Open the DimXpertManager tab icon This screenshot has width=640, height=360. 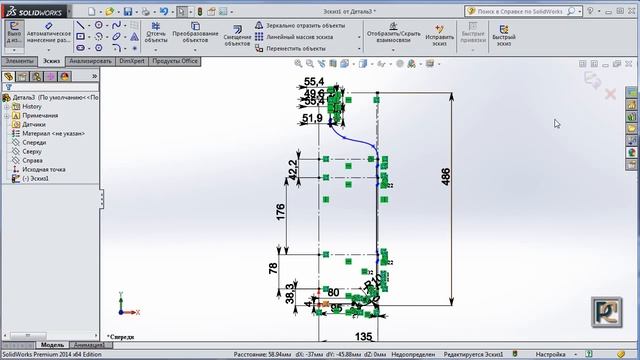51,76
